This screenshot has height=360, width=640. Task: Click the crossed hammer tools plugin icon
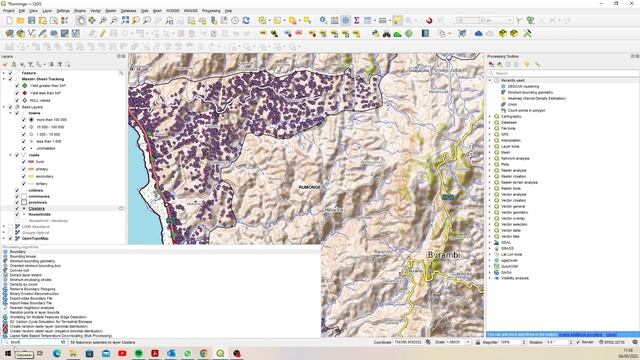coord(527,33)
